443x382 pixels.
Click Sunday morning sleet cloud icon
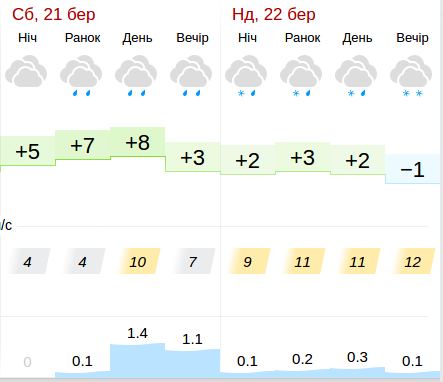(301, 76)
